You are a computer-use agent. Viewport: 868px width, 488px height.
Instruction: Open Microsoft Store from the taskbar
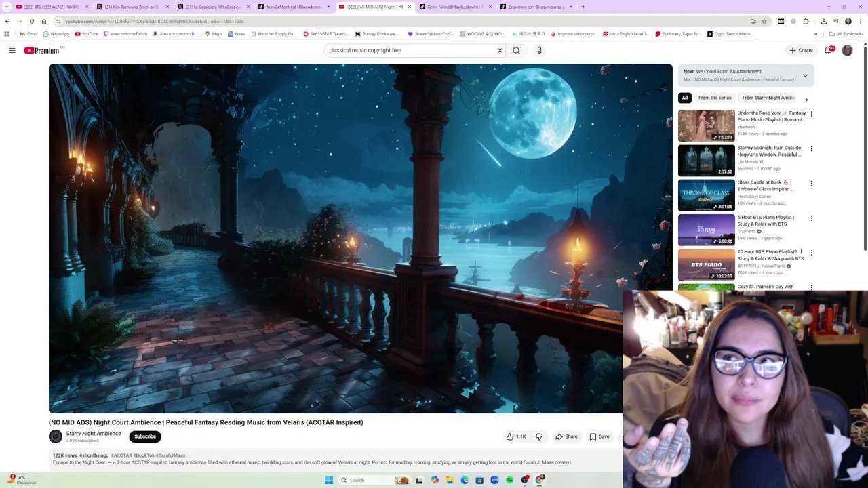(479, 480)
